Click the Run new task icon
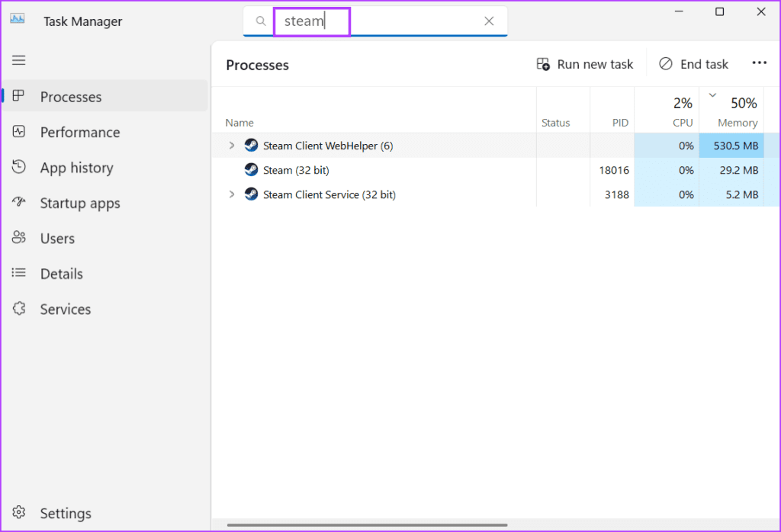Image resolution: width=781 pixels, height=532 pixels. [543, 64]
